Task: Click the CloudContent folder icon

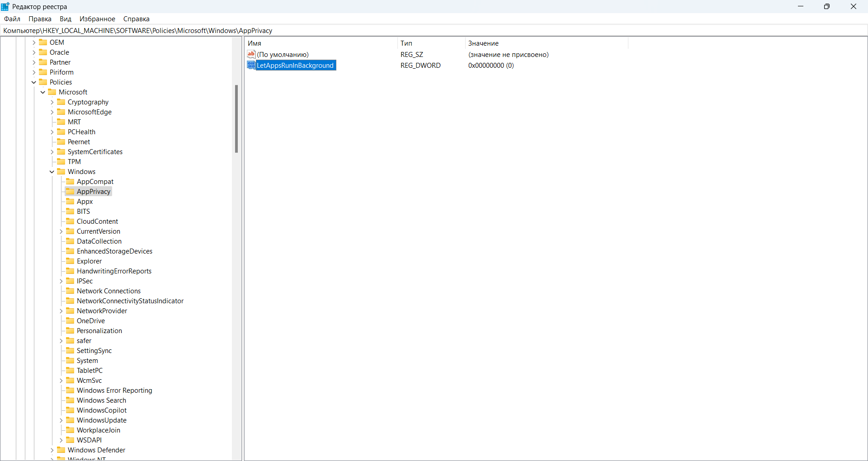Action: pyautogui.click(x=70, y=221)
